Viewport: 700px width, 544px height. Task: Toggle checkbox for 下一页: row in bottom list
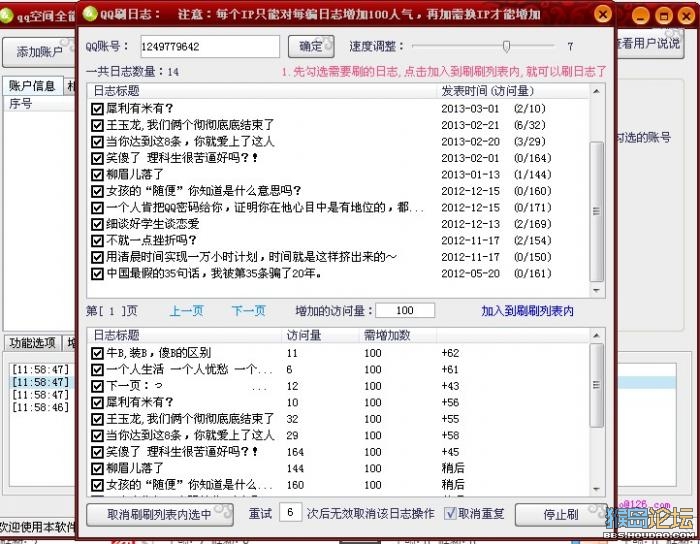pyautogui.click(x=97, y=386)
